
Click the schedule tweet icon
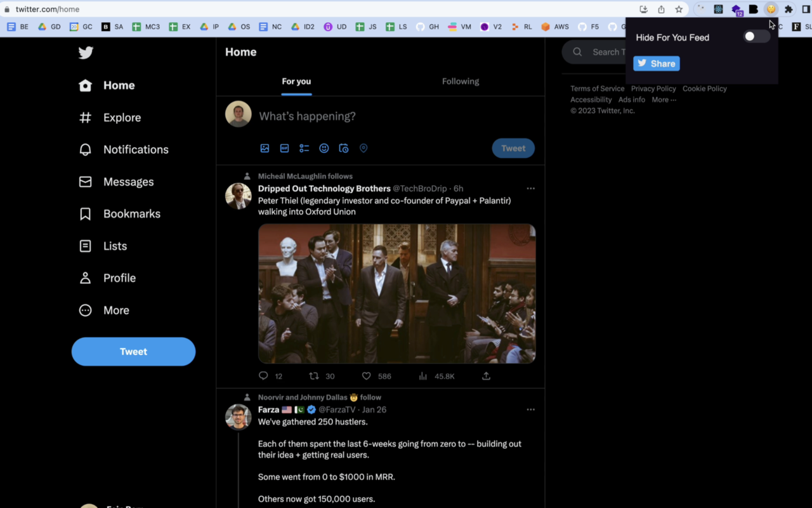tap(343, 148)
